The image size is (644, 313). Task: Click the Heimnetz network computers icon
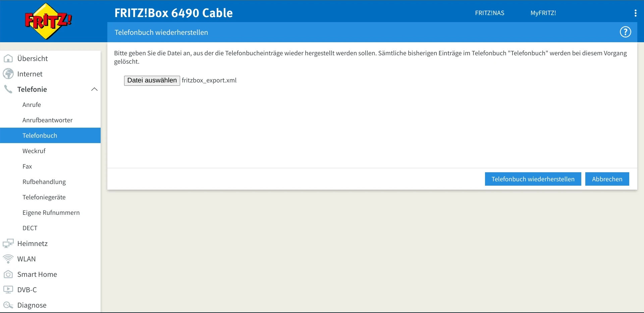(8, 243)
